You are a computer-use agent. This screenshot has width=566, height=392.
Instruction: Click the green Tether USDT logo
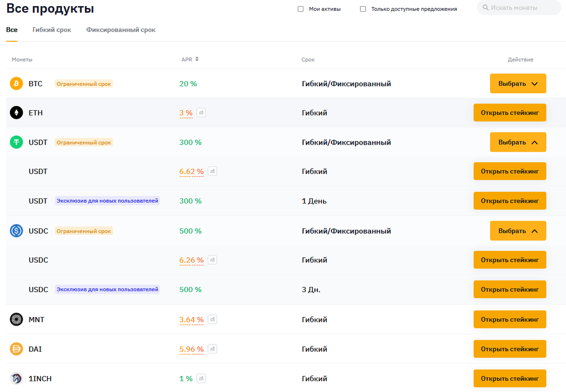pos(17,142)
